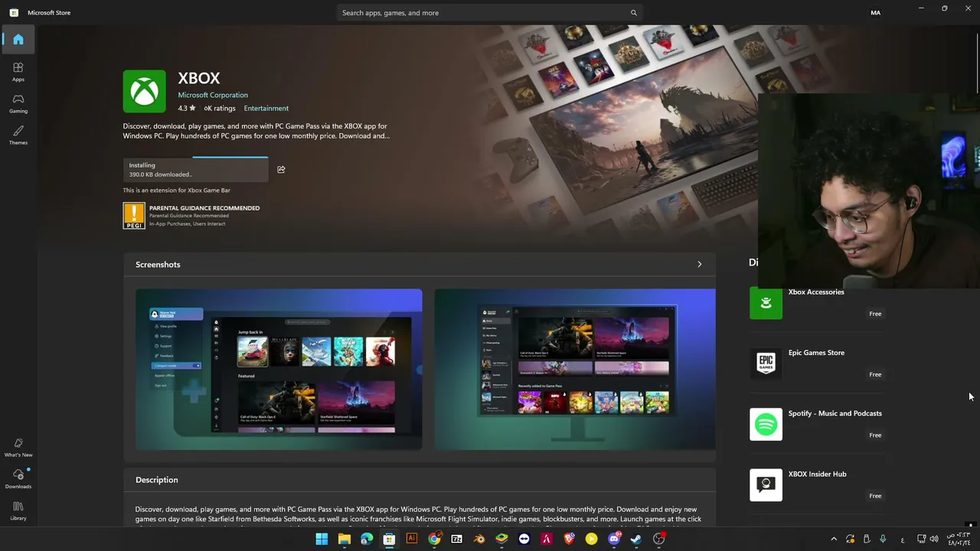Open Adobe Illustrator from the taskbar
This screenshot has width=980, height=551.
coord(412,539)
